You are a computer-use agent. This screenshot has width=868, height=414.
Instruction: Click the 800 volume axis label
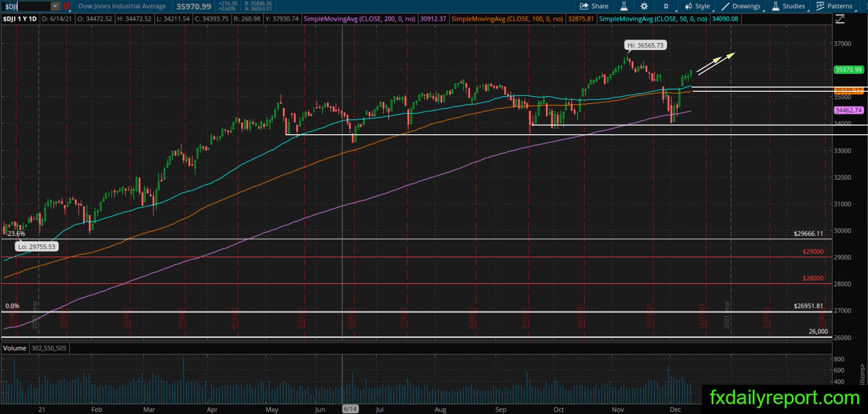coord(839,359)
